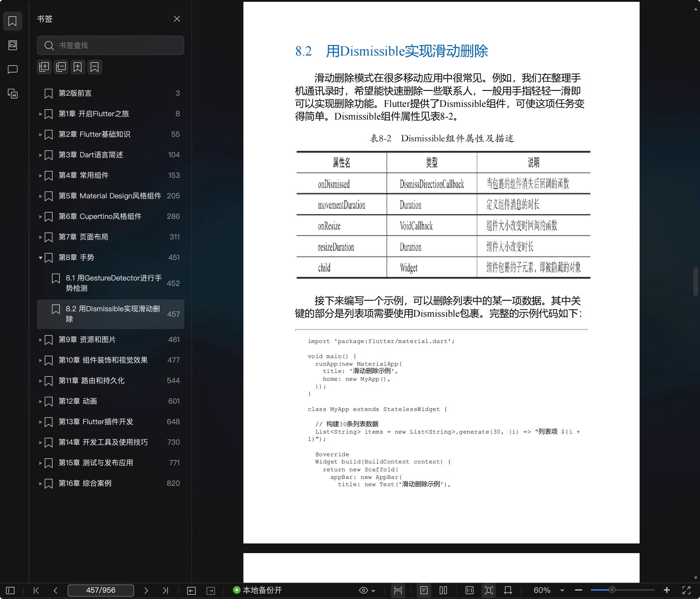This screenshot has height=599, width=700.
Task: Go to the next page
Action: [146, 590]
